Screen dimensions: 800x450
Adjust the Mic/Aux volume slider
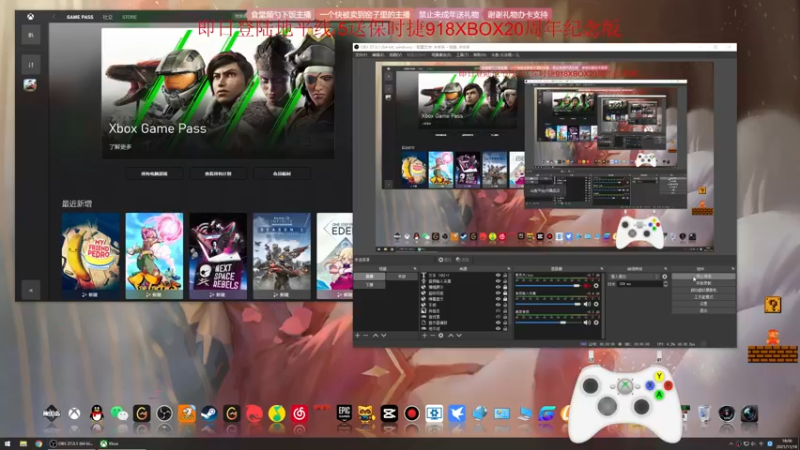tap(548, 286)
